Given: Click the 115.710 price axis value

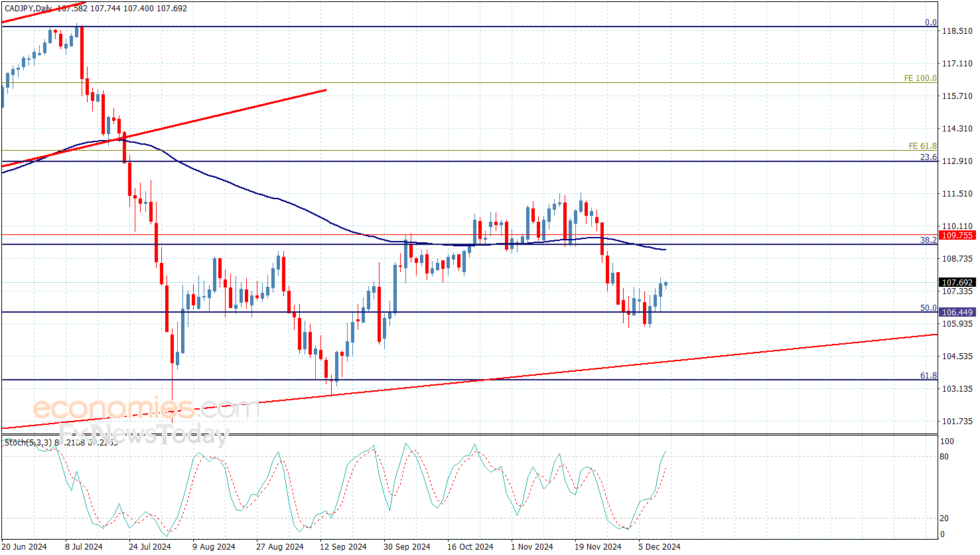Looking at the screenshot, I should click(957, 96).
